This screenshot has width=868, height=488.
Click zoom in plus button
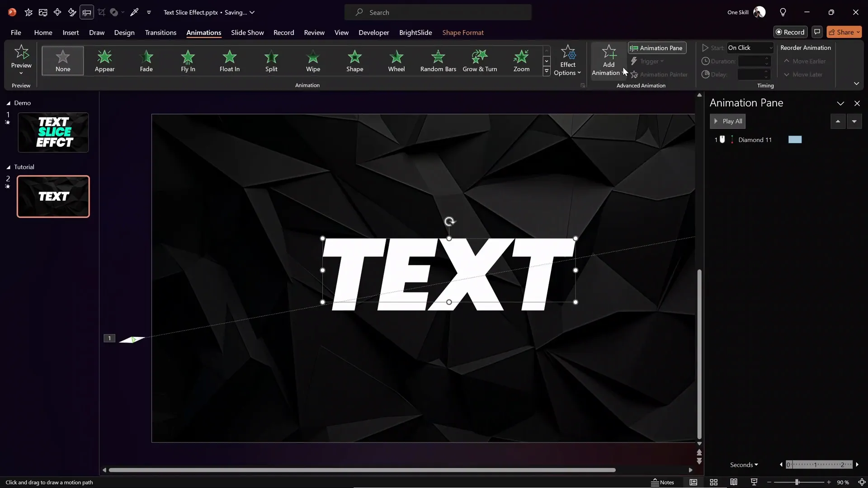pyautogui.click(x=829, y=482)
